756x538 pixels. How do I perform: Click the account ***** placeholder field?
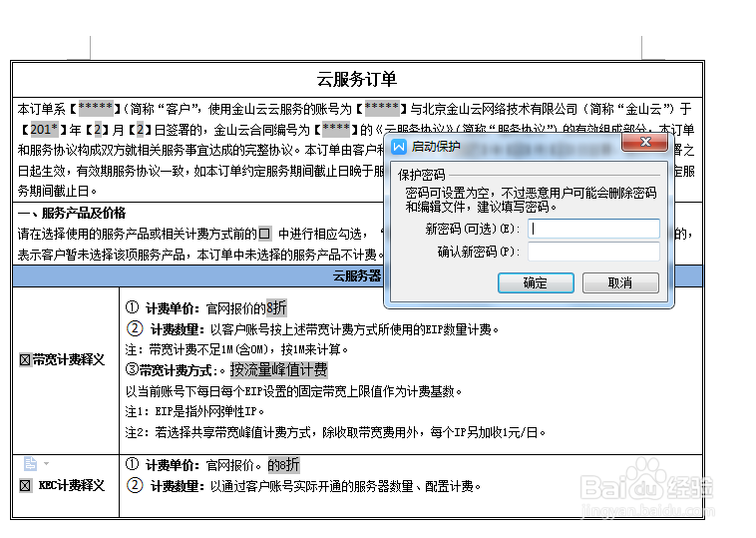382,109
